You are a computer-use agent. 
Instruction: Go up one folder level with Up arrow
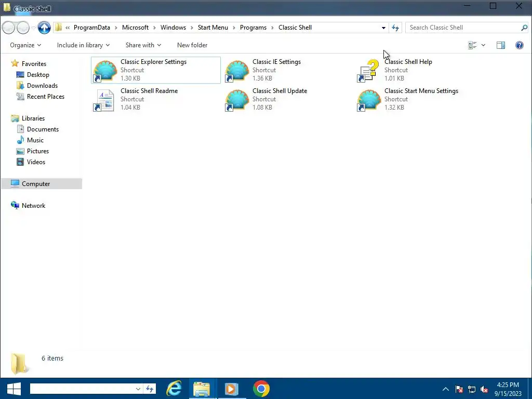pyautogui.click(x=44, y=28)
